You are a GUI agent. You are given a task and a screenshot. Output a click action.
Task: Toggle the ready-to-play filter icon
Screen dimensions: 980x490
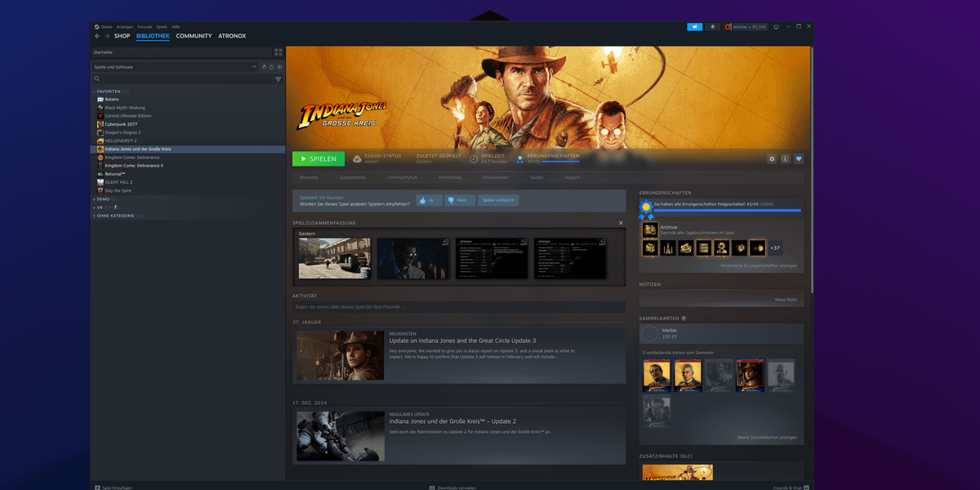(x=279, y=67)
